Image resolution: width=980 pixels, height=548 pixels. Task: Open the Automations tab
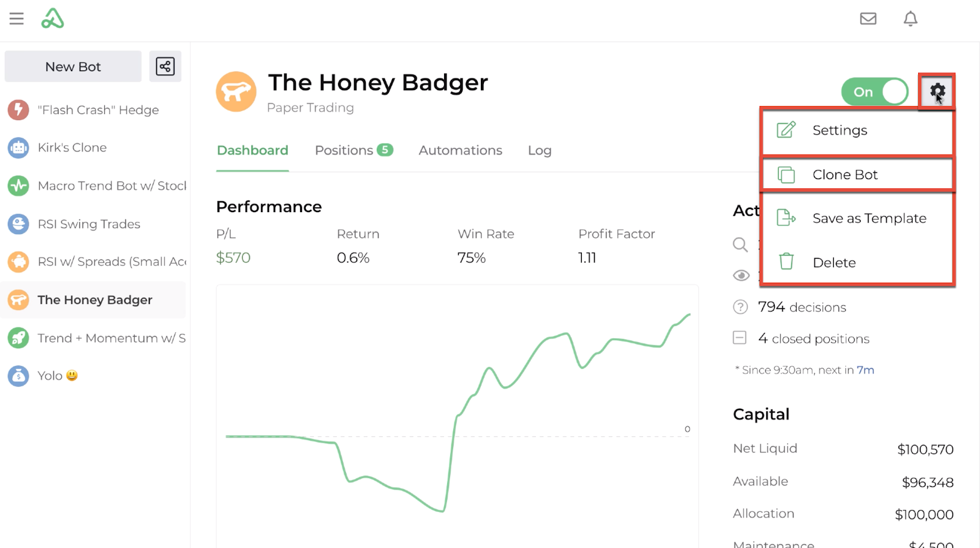[461, 150]
